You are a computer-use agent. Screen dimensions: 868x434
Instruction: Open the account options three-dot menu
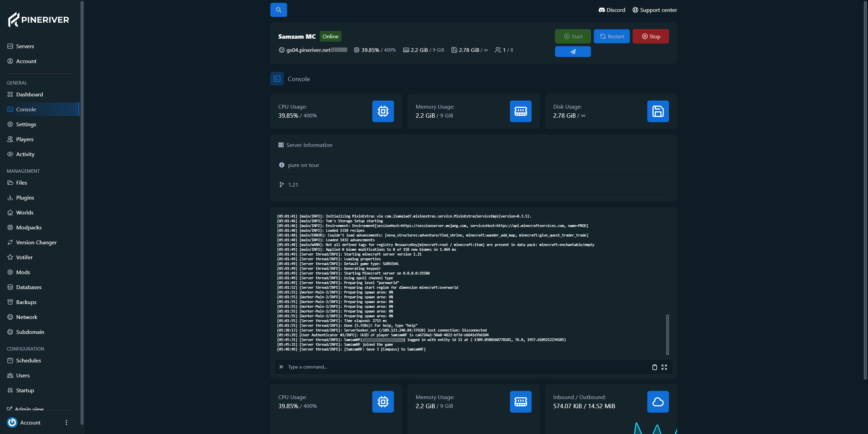66,422
